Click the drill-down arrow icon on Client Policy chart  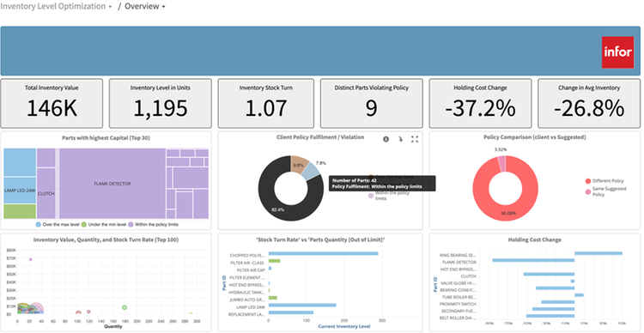(x=400, y=139)
